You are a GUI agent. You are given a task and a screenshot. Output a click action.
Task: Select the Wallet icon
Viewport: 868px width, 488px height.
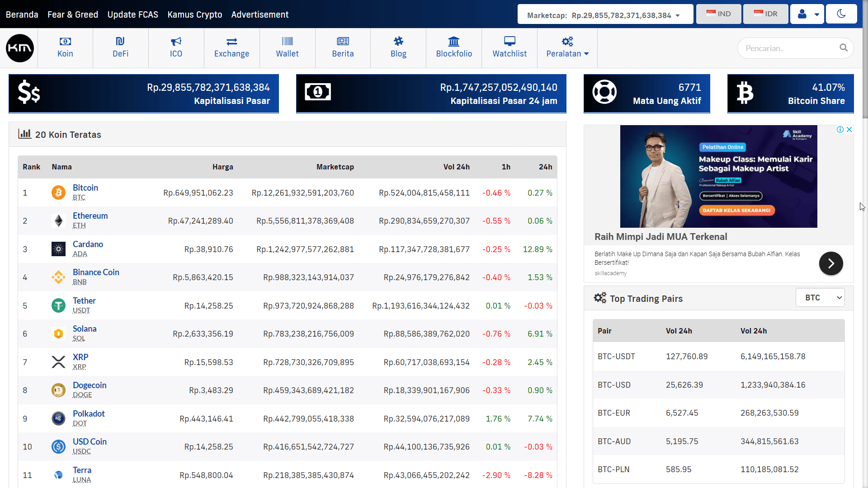click(x=287, y=47)
